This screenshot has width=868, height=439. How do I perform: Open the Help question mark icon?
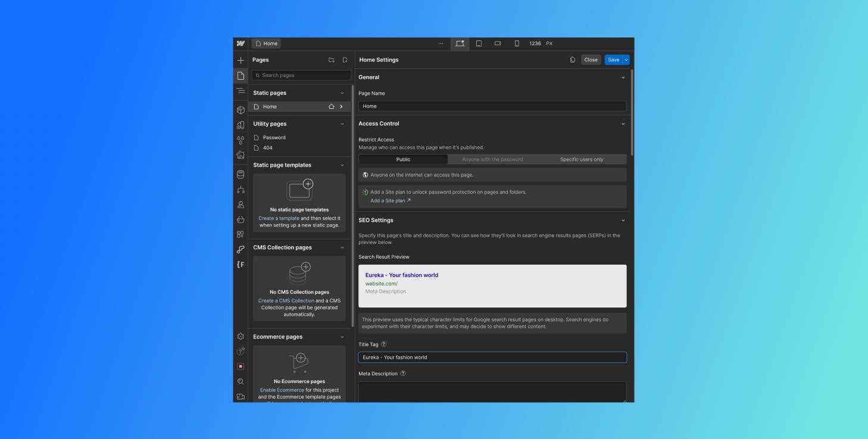click(241, 351)
